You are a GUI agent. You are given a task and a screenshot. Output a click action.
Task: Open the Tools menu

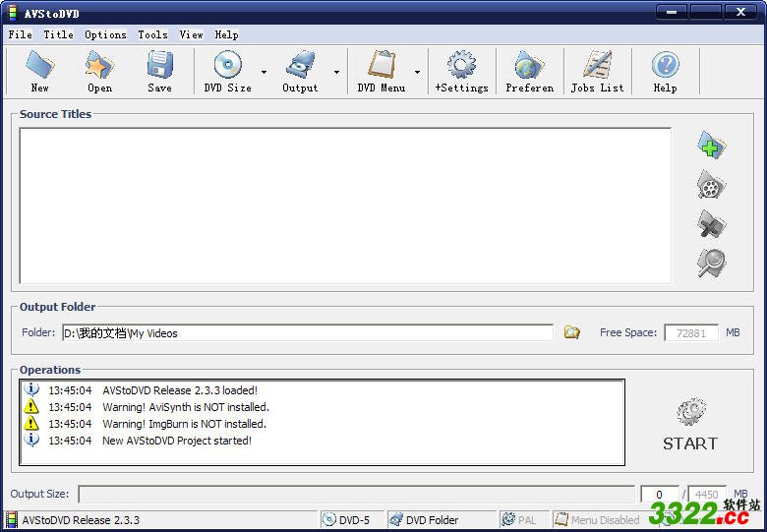pyautogui.click(x=152, y=34)
